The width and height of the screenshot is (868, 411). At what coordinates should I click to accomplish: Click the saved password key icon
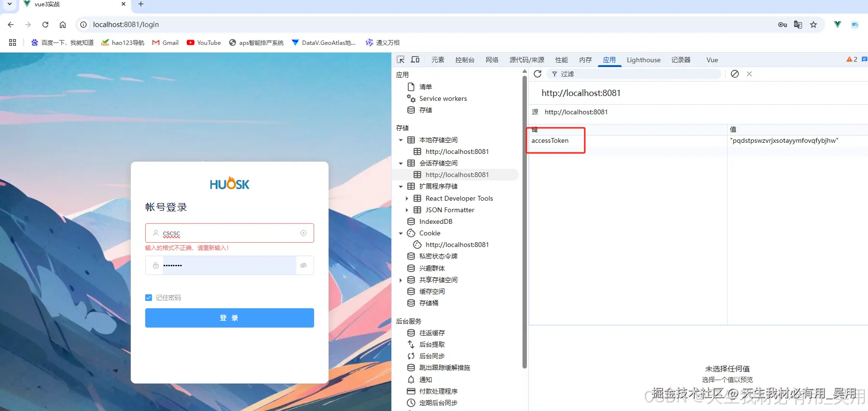coord(783,25)
